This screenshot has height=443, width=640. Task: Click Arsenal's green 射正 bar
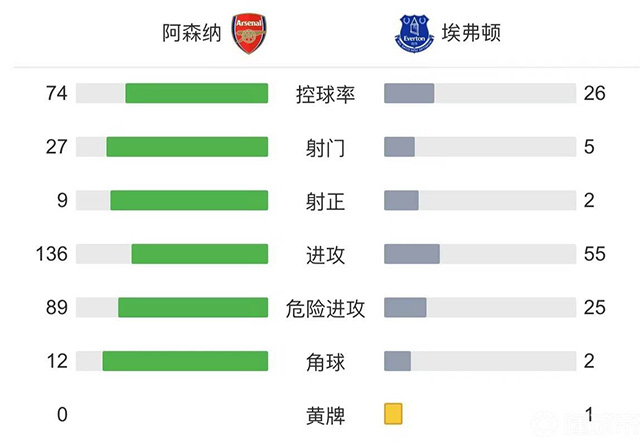tap(189, 200)
